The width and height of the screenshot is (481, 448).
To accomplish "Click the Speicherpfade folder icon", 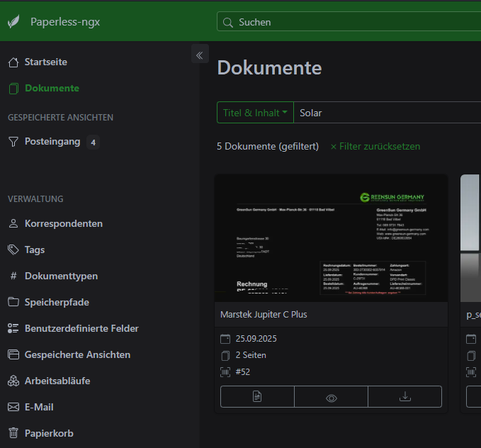I will 13,303.
